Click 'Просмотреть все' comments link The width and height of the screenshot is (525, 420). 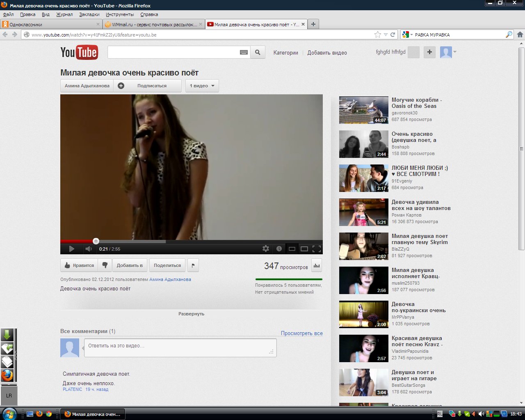pyautogui.click(x=302, y=333)
